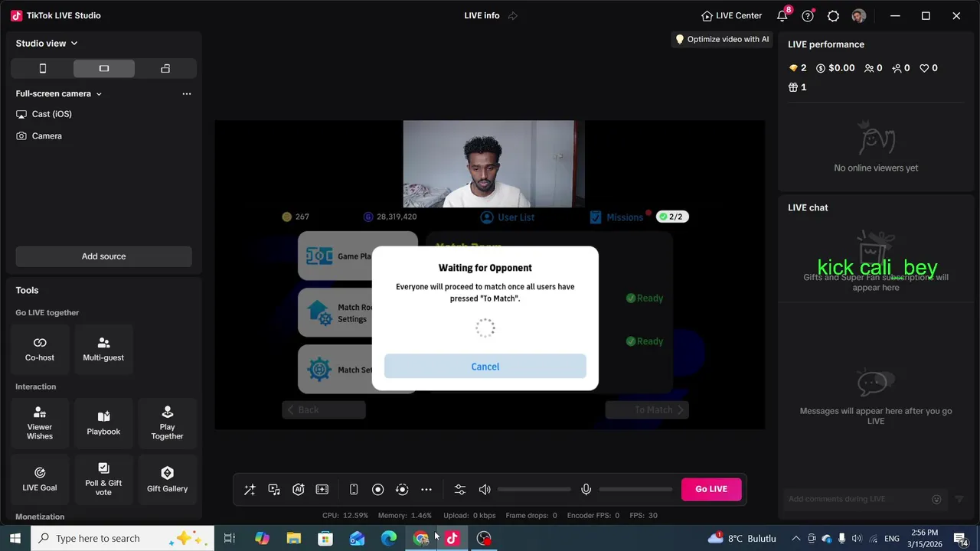
Task: Click the CPU: 12.59% status entry
Action: [345, 516]
